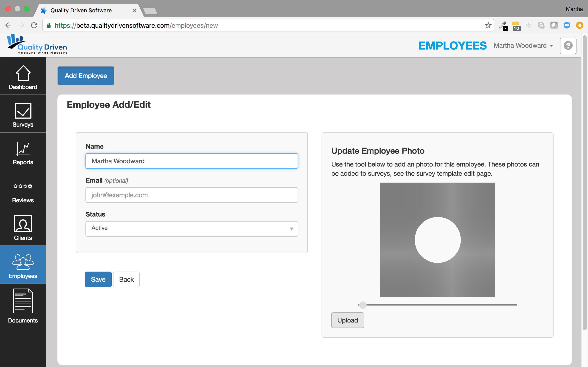Click the photo zoom slider handle
Image resolution: width=588 pixels, height=367 pixels.
tap(362, 305)
